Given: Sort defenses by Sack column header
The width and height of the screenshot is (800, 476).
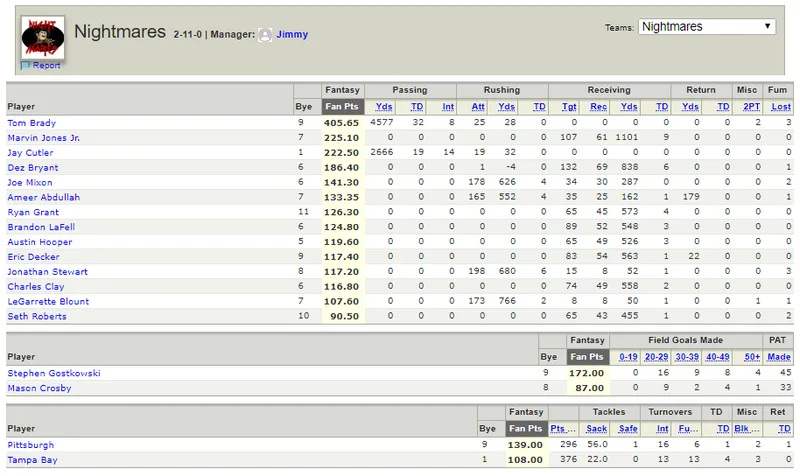Looking at the screenshot, I should coord(596,429).
